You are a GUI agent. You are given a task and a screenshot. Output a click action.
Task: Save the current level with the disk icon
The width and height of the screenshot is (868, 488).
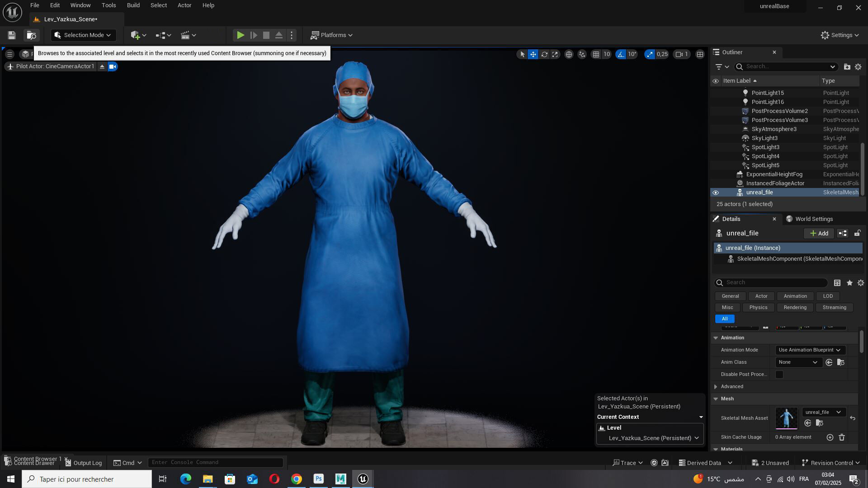pos(12,35)
